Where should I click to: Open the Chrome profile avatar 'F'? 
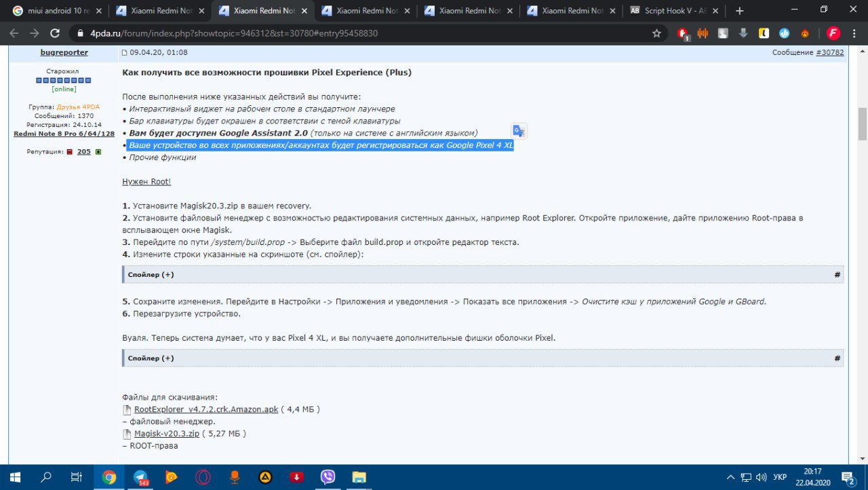point(833,33)
